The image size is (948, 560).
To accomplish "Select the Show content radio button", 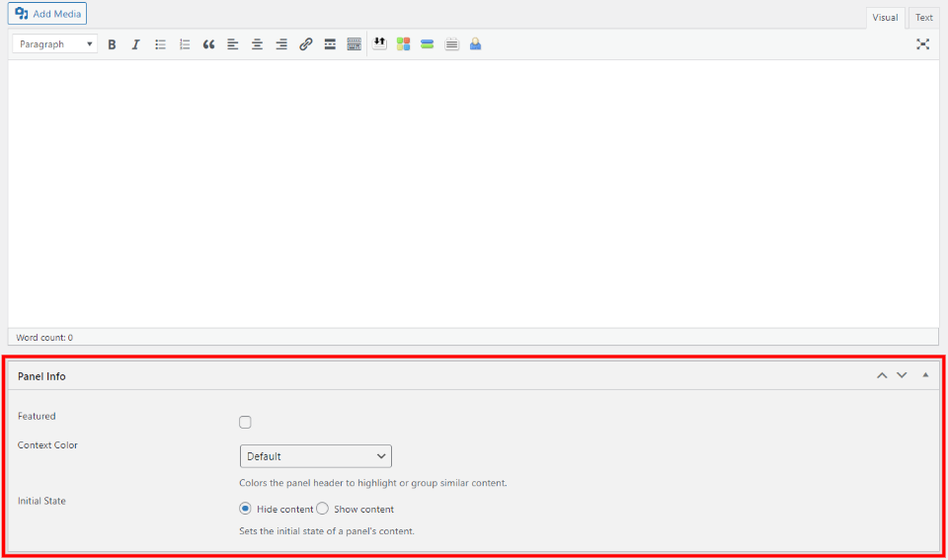I will pos(322,509).
